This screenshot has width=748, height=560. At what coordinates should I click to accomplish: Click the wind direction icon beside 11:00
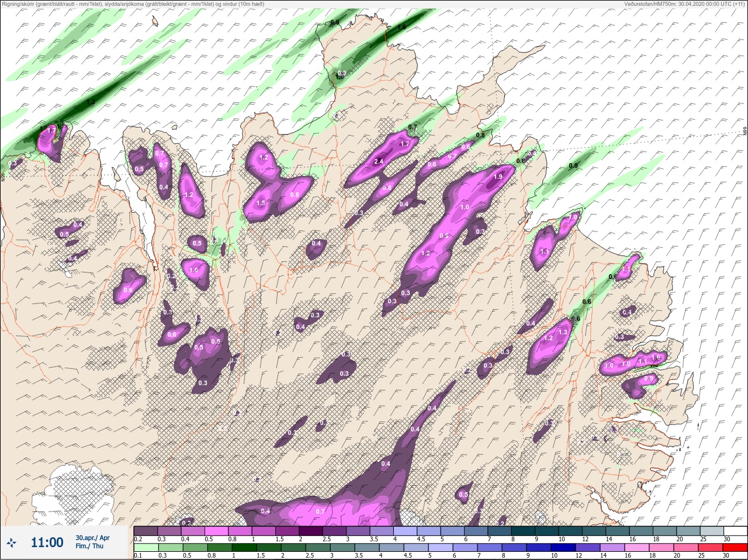[11, 542]
